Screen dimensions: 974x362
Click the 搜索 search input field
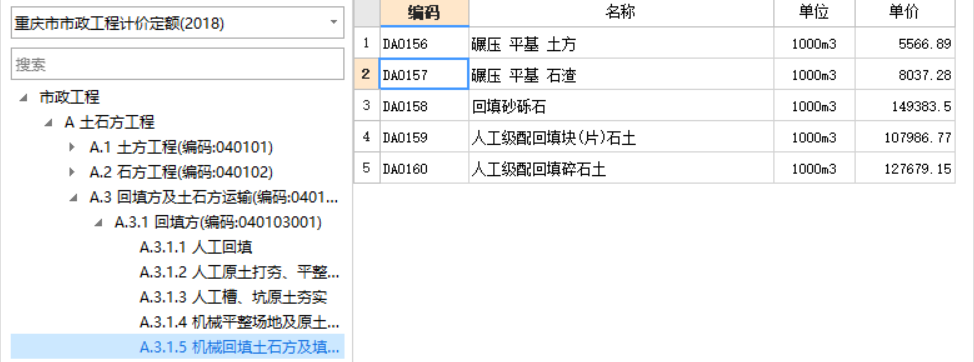click(178, 64)
